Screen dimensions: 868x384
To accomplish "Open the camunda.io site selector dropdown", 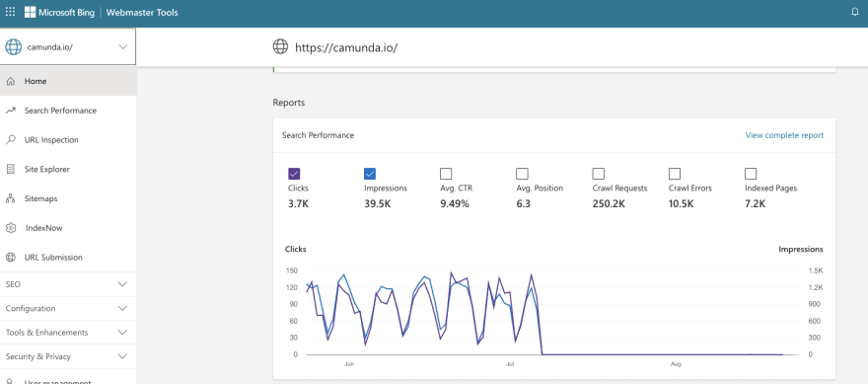I will coord(67,47).
